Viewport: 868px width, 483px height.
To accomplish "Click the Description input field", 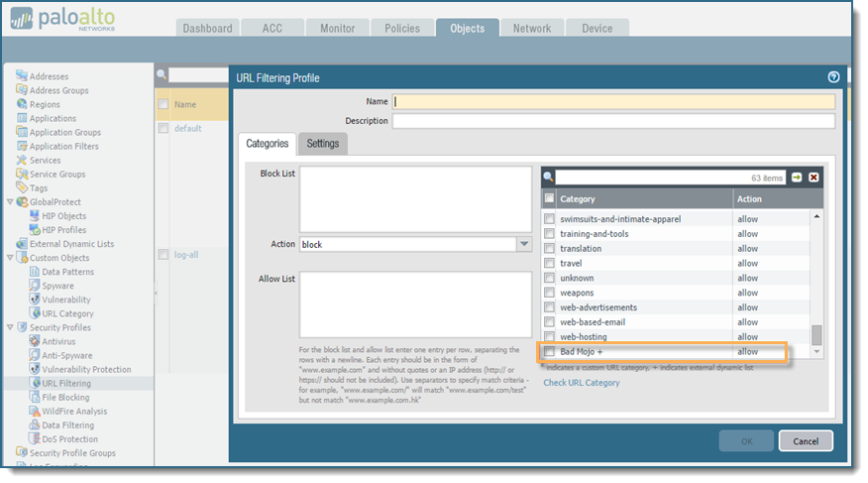I will pos(613,121).
